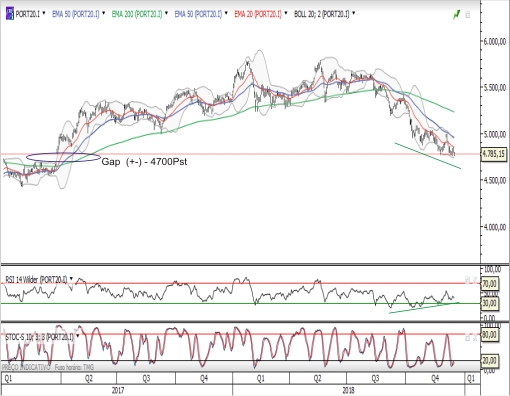
Task: Click the grey panel icon beside the green icon
Action: (x=468, y=15)
